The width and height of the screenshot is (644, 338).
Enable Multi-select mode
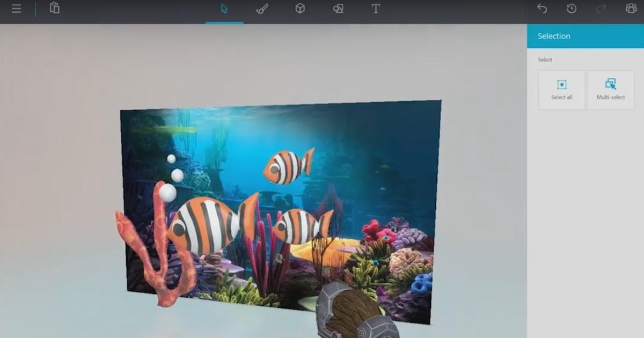pos(611,90)
